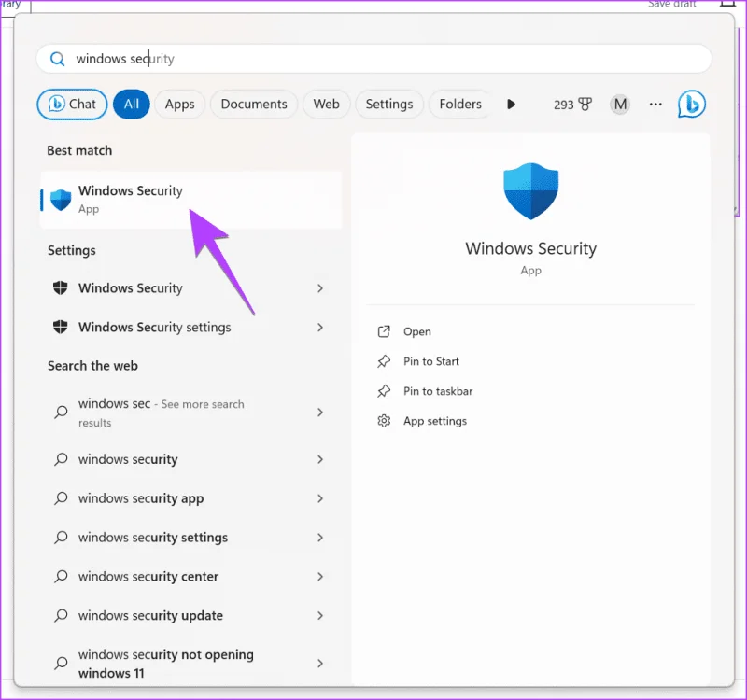Click the gear icon beside App settings
The width and height of the screenshot is (747, 700).
384,421
